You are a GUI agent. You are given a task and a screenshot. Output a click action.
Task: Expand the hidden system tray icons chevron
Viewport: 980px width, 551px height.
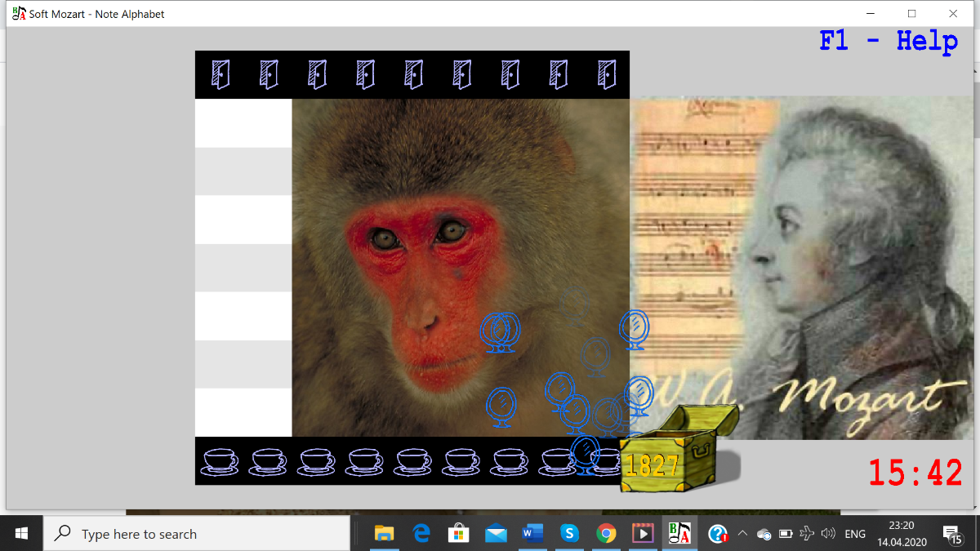(x=742, y=534)
